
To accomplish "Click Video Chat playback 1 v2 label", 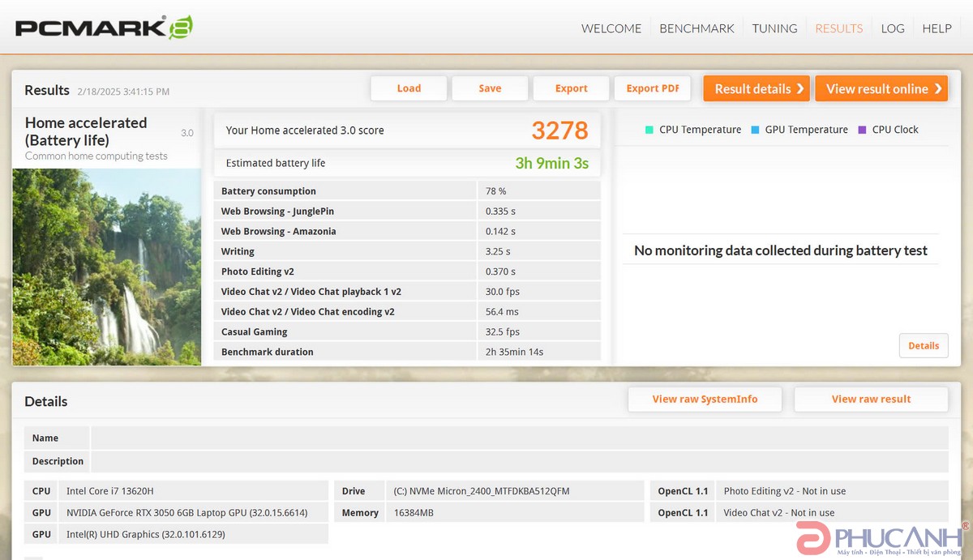I will pos(311,292).
